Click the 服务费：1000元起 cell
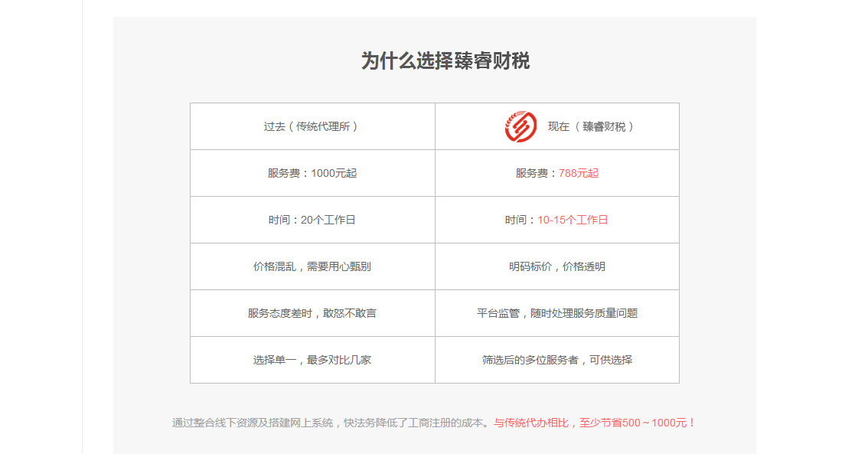Image resolution: width=868 pixels, height=454 pixels. point(312,173)
